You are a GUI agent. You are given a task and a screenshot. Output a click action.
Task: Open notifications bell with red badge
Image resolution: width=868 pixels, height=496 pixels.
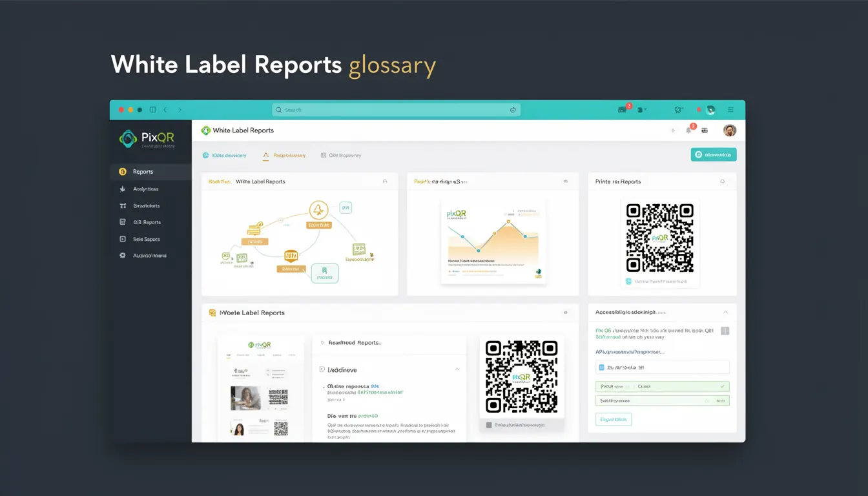point(690,129)
